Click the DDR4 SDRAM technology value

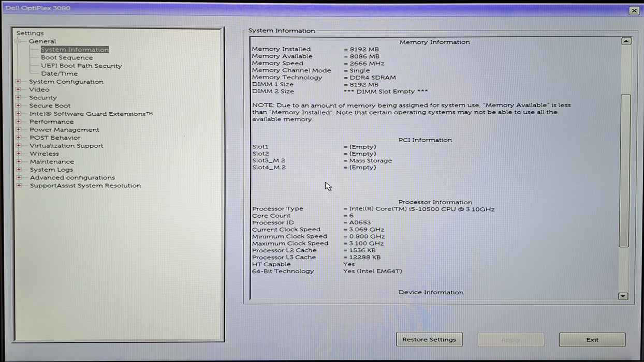click(x=370, y=77)
